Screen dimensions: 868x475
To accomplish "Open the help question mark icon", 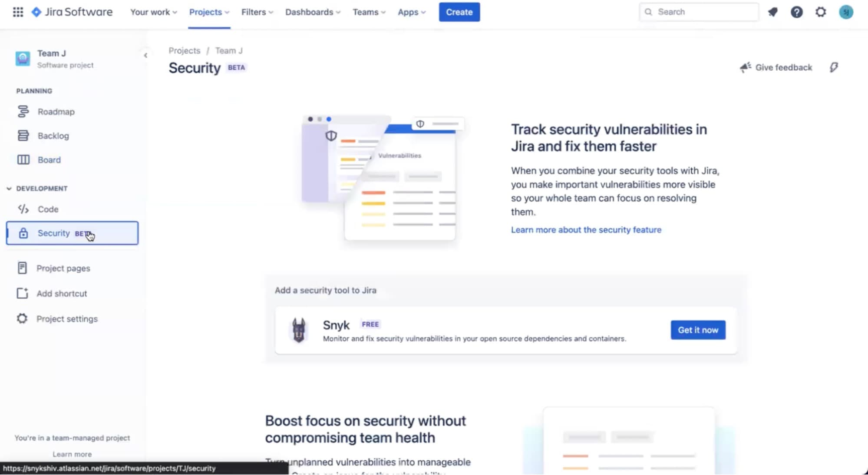I will click(x=797, y=12).
